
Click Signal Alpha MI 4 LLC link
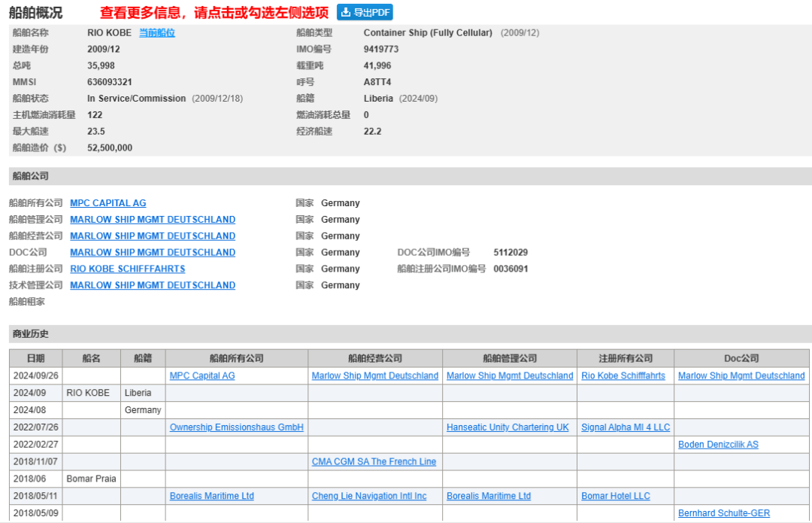626,427
